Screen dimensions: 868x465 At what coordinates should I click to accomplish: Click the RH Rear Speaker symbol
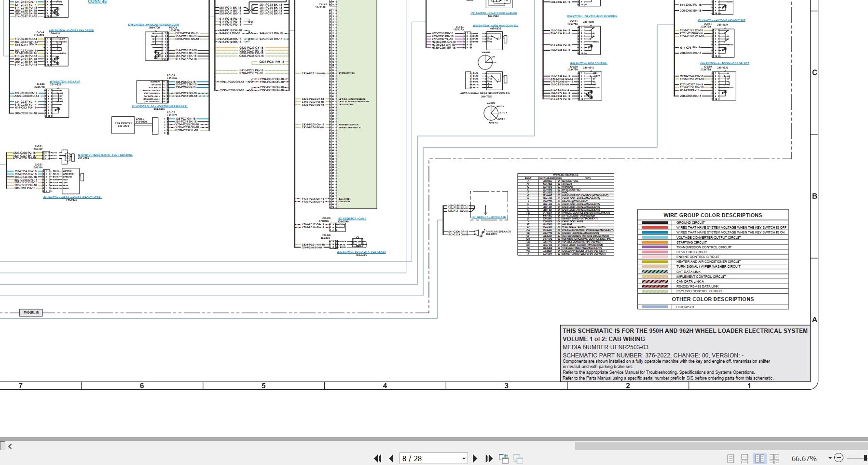pyautogui.click(x=479, y=233)
